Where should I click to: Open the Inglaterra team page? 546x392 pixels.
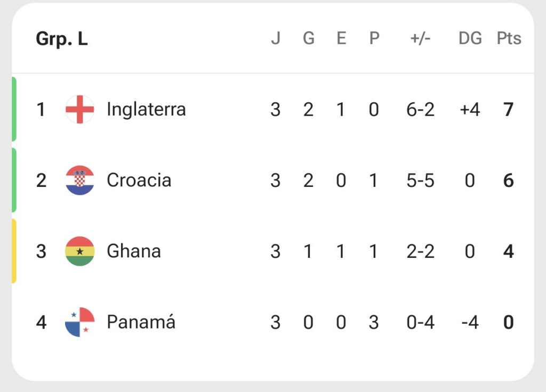[146, 110]
